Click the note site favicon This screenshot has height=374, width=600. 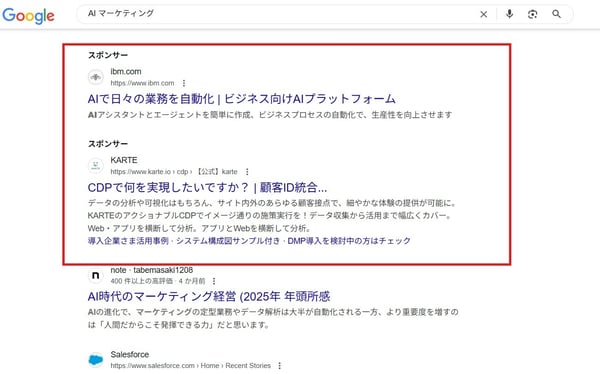pos(96,275)
